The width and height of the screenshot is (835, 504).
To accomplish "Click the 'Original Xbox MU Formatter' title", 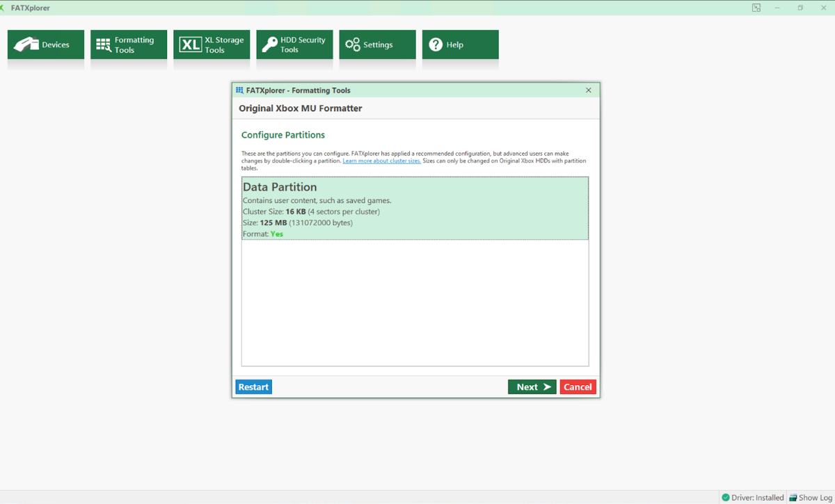I will click(x=301, y=108).
